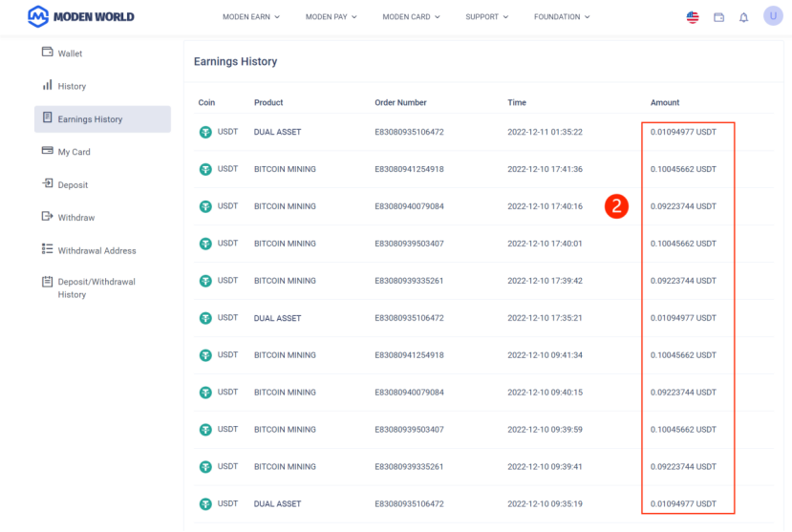Click the Time column header
792x532 pixels.
click(517, 102)
